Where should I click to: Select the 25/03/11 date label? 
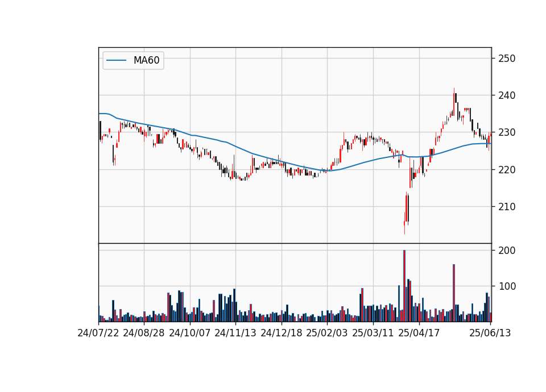[373, 333]
